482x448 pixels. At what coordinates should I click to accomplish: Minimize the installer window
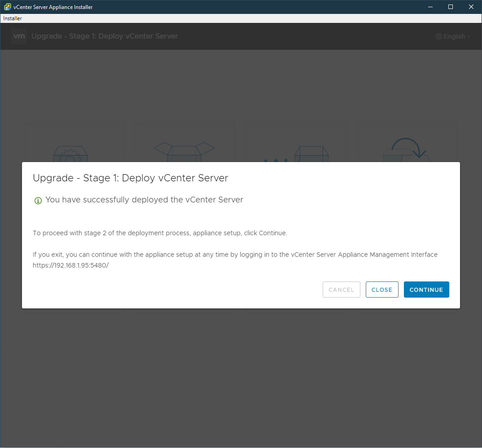click(430, 7)
